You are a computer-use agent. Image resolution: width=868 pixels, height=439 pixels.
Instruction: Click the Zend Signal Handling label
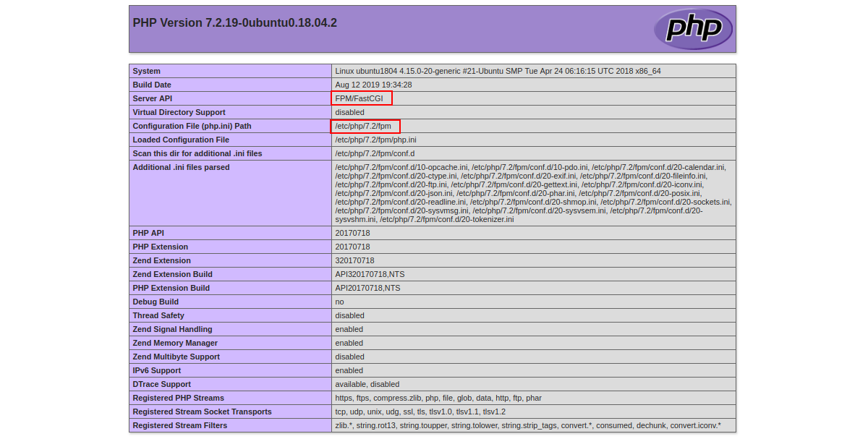click(x=172, y=329)
